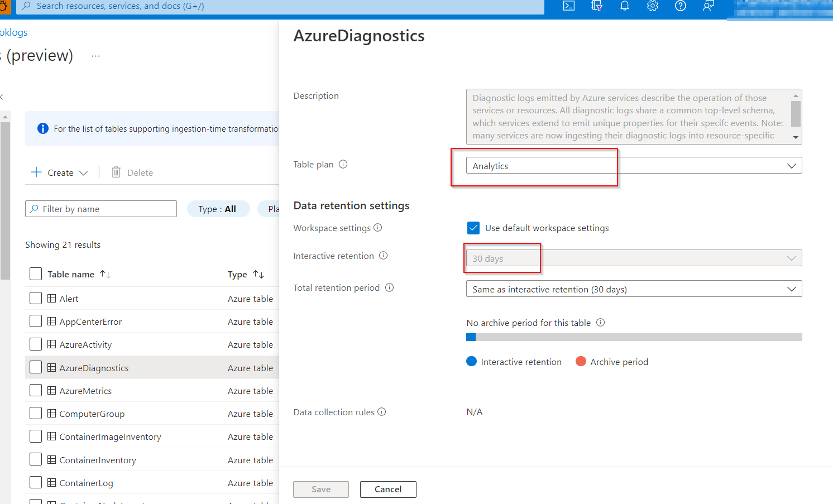Click the 'Filter by name' input field
Viewport: 833px width, 504px height.
pos(100,208)
